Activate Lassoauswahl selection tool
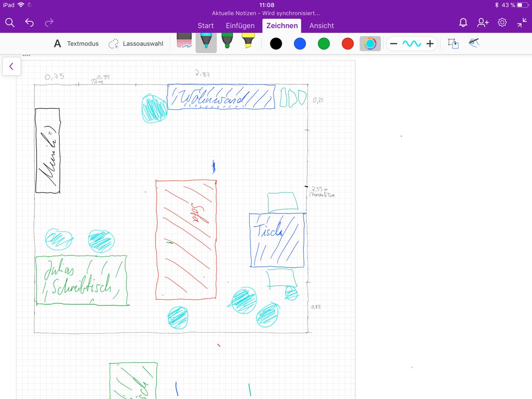This screenshot has width=532, height=399. pyautogui.click(x=136, y=44)
